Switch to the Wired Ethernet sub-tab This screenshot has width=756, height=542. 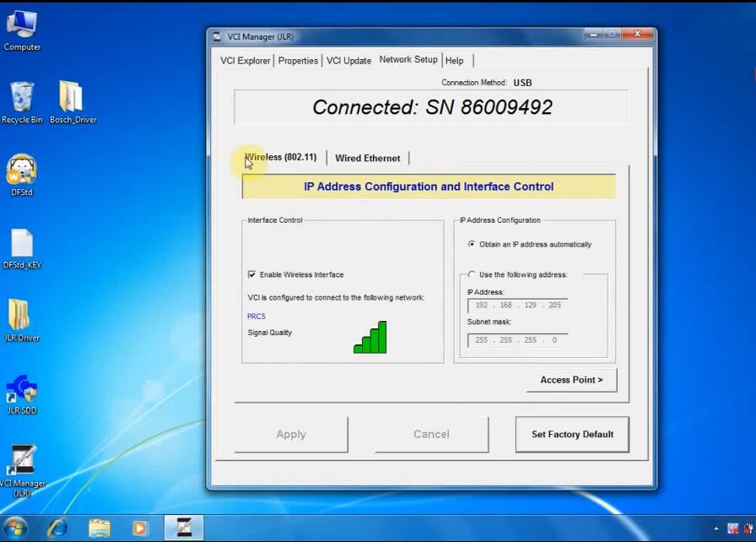coord(367,158)
